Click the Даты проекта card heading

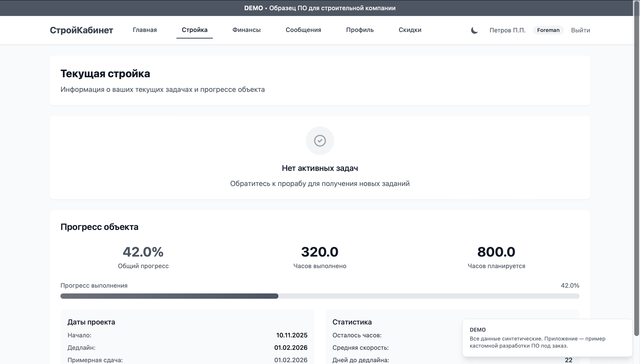pos(91,322)
